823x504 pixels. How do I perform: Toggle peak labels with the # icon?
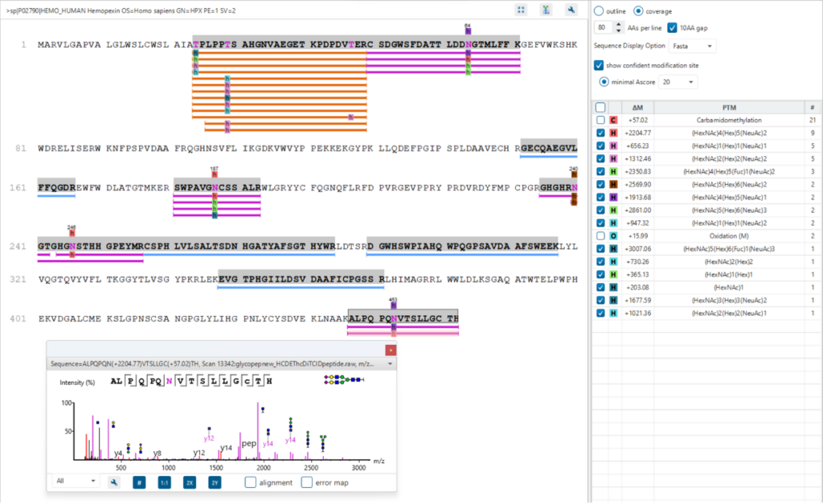[138, 481]
